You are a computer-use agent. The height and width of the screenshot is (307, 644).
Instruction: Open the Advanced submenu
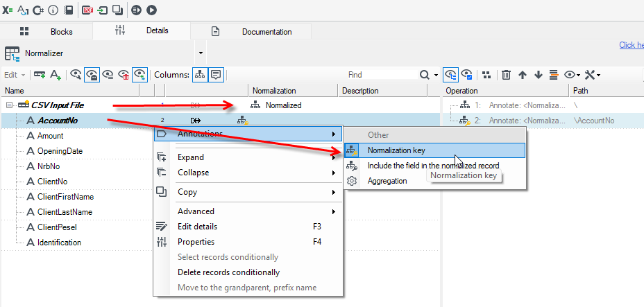point(248,211)
